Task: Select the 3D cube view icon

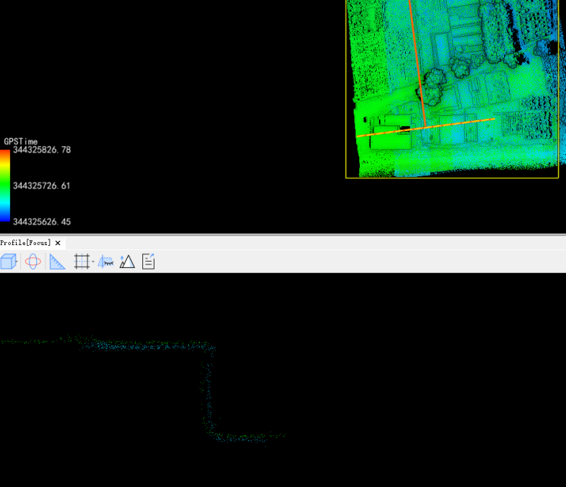Action: tap(8, 261)
